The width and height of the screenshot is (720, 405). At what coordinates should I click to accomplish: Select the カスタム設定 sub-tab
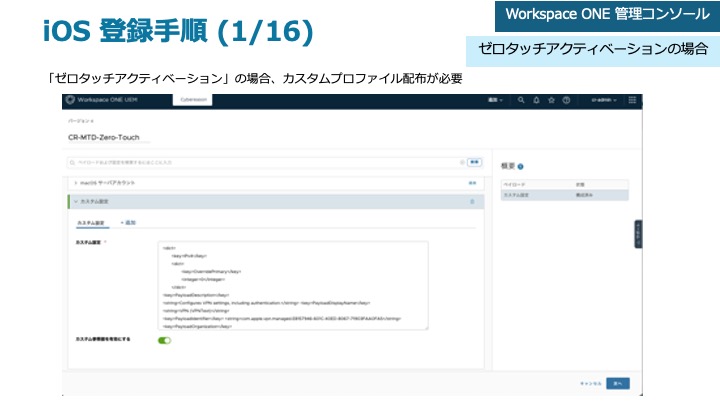click(x=91, y=223)
